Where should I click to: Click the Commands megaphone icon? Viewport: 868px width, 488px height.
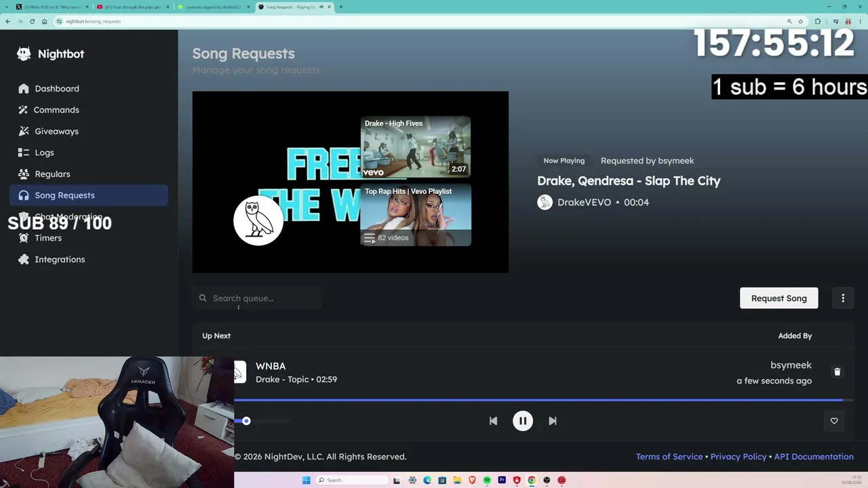[24, 110]
